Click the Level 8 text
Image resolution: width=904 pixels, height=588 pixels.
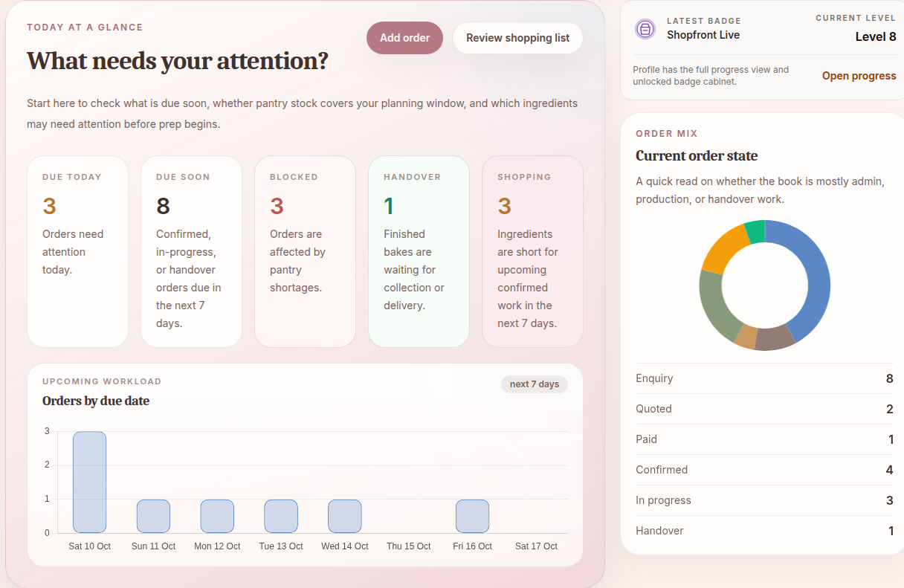pyautogui.click(x=876, y=36)
